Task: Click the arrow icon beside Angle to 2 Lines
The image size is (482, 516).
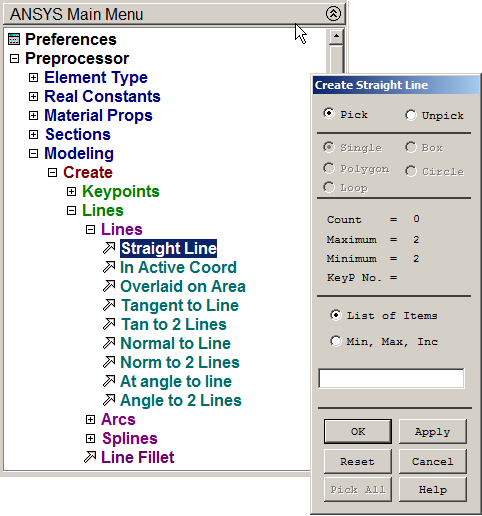Action: [x=109, y=400]
